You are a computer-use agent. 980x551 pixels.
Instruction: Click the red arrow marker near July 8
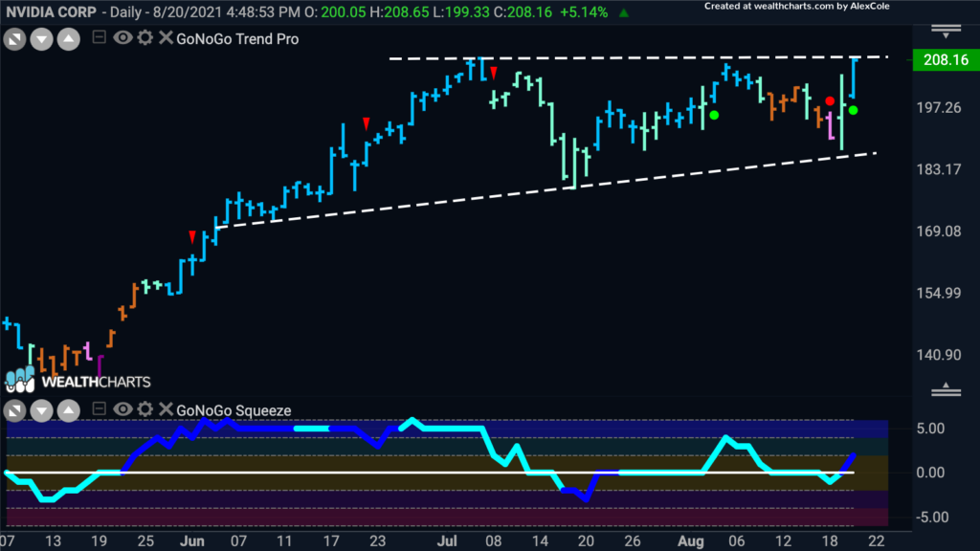tap(494, 73)
